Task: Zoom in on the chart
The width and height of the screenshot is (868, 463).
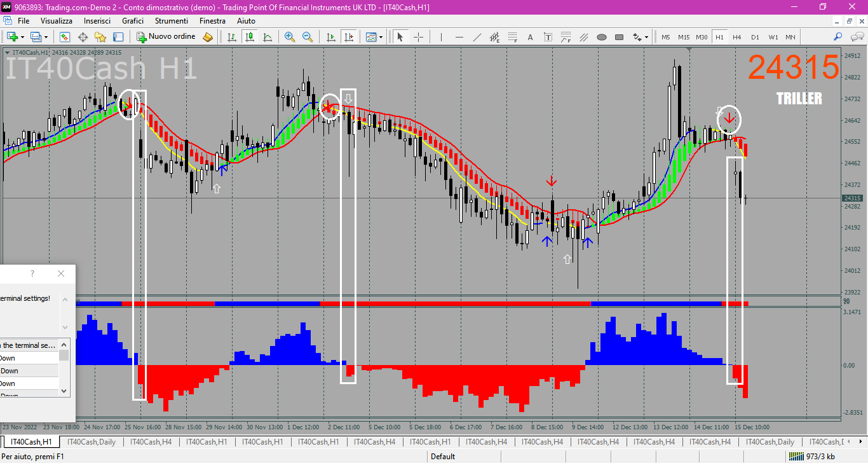Action: point(290,37)
